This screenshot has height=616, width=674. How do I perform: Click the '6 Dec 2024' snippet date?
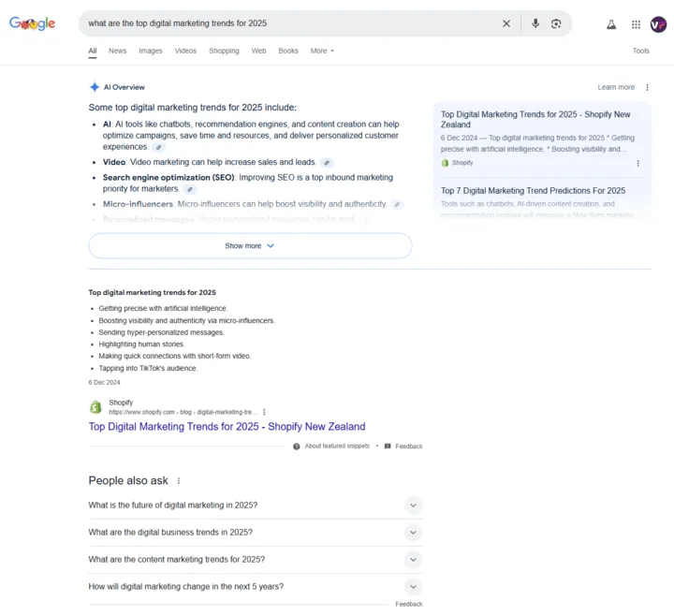(x=104, y=382)
